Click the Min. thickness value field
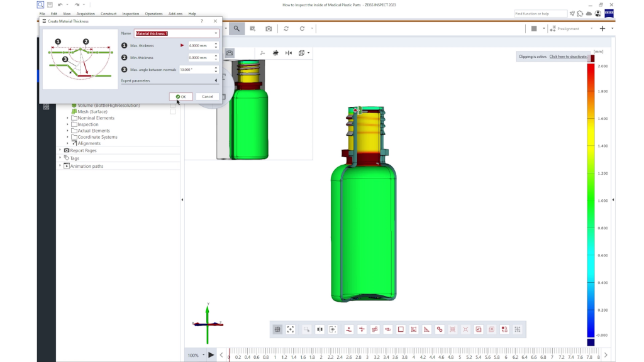644x362 pixels. click(x=201, y=58)
